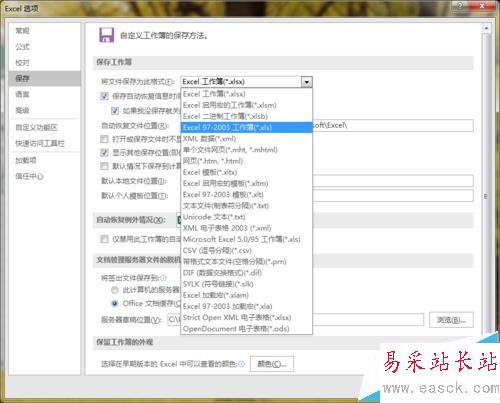Image resolution: width=500 pixels, height=403 pixels.
Task: Close the Excel 选项 dialog
Action: click(482, 5)
